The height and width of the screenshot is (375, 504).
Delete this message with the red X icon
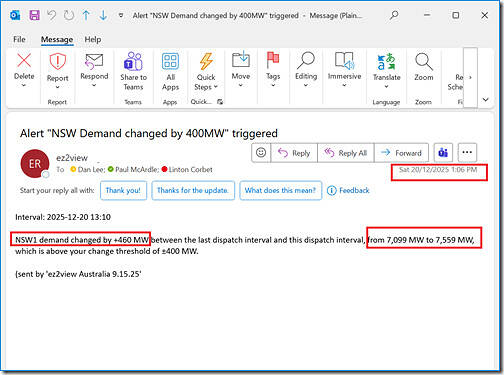tap(24, 61)
